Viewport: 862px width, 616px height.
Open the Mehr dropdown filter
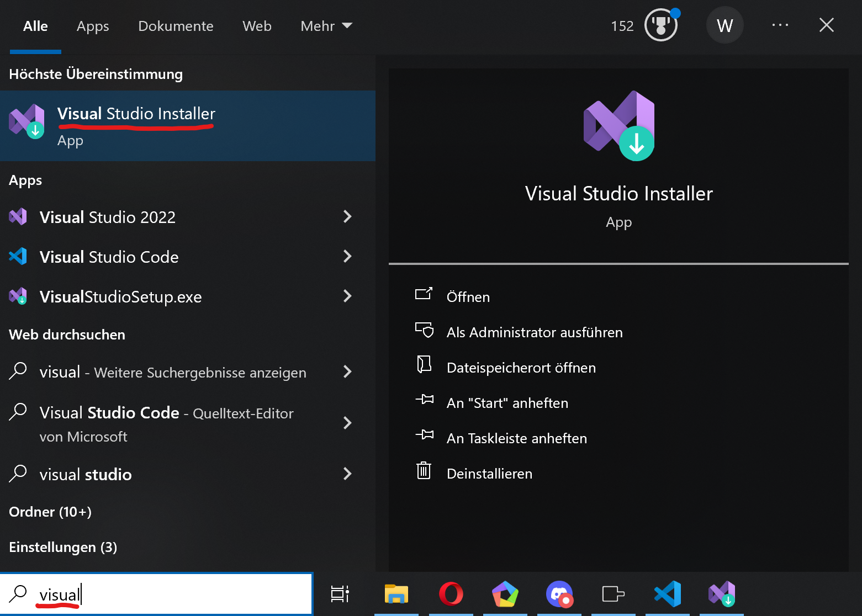coord(326,26)
